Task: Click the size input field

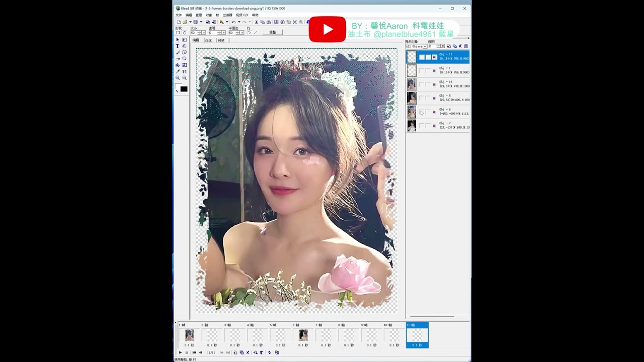Action: point(194,33)
